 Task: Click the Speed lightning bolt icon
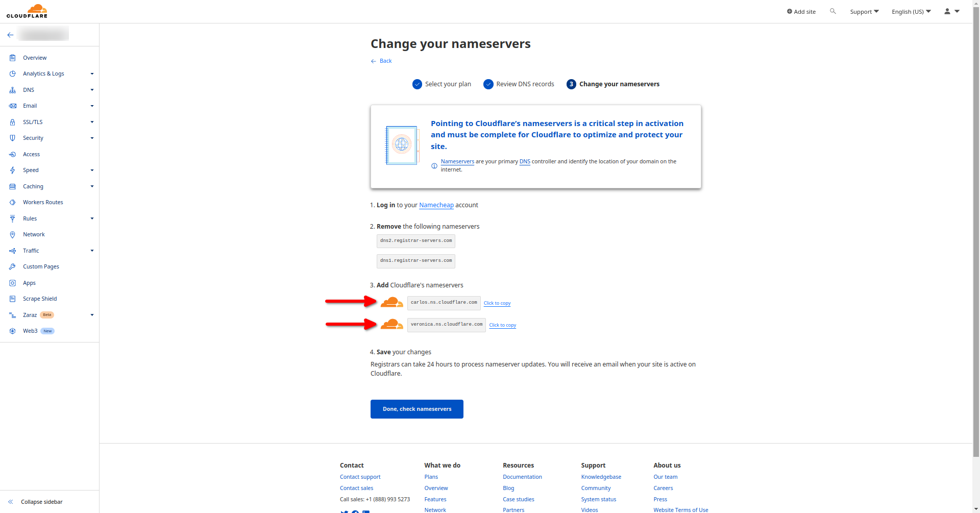click(12, 170)
